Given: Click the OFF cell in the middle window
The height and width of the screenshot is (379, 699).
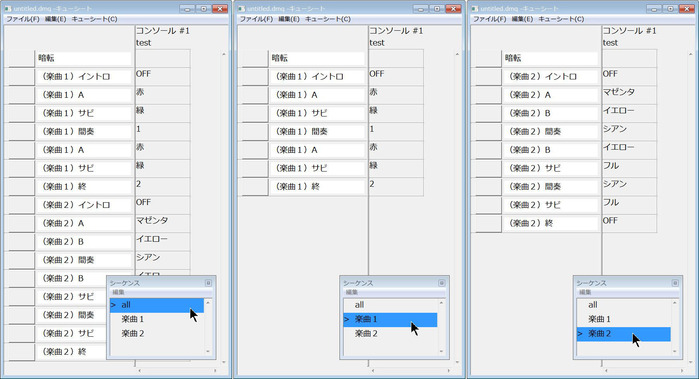Looking at the screenshot, I should (396, 76).
